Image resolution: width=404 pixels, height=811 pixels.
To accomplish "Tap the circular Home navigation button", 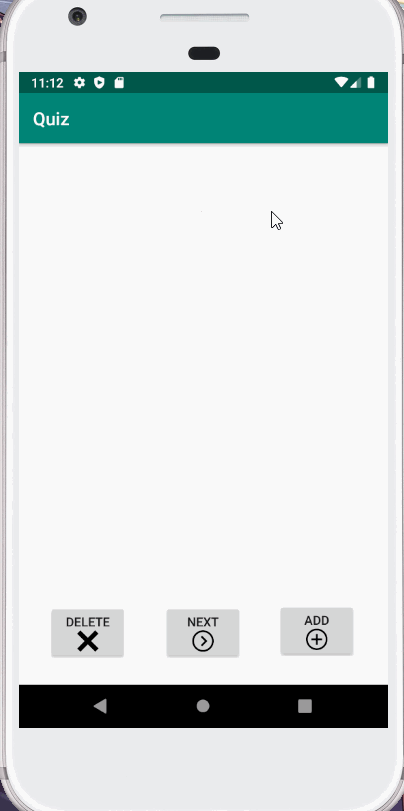I will click(x=203, y=706).
